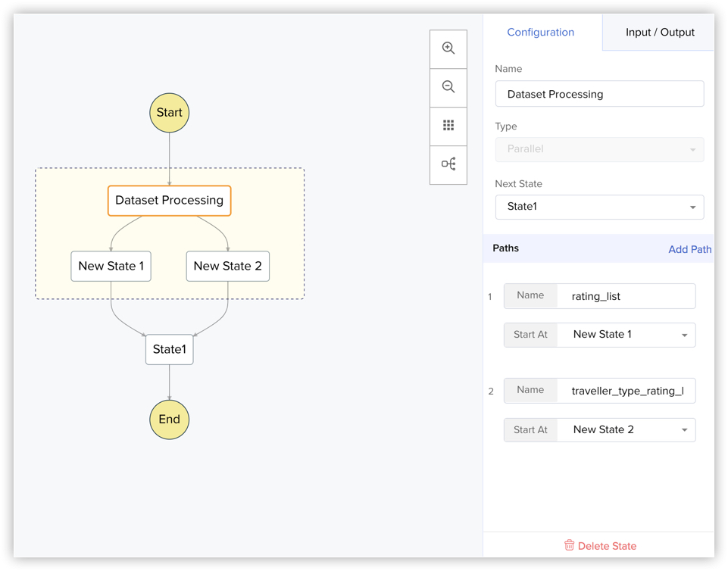This screenshot has height=571, width=728.
Task: Click the zoom out magnifier icon
Action: [448, 87]
